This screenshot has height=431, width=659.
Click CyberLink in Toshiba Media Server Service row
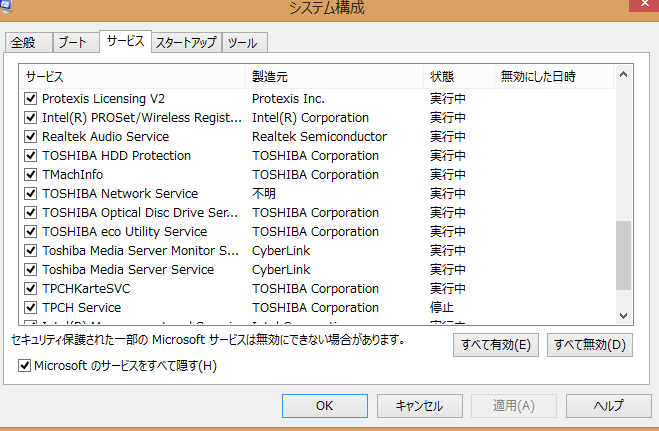[x=281, y=270]
